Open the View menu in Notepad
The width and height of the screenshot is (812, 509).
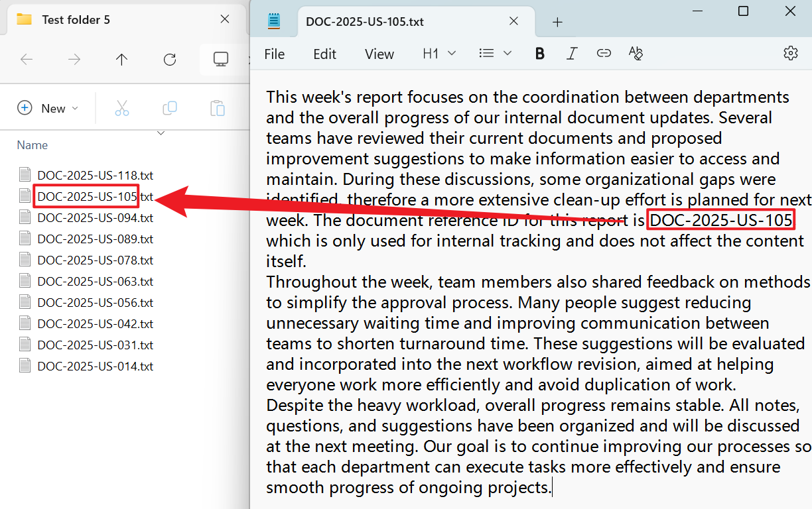click(x=379, y=54)
